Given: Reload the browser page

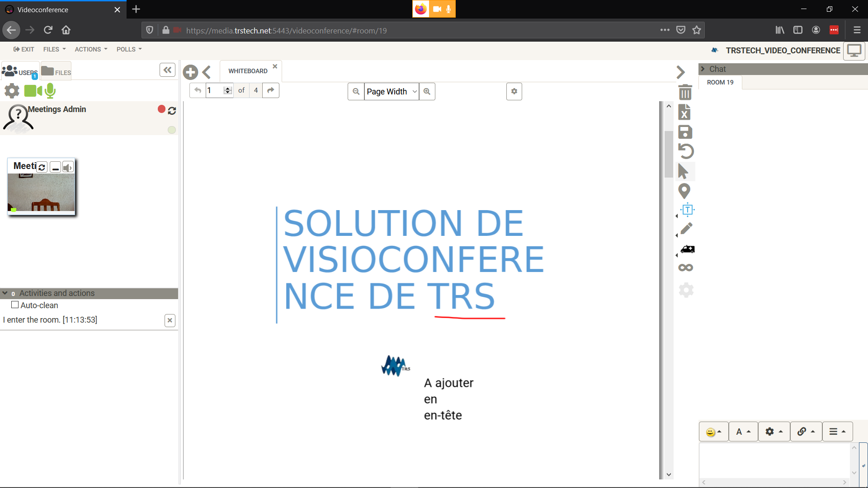Looking at the screenshot, I should [x=48, y=30].
